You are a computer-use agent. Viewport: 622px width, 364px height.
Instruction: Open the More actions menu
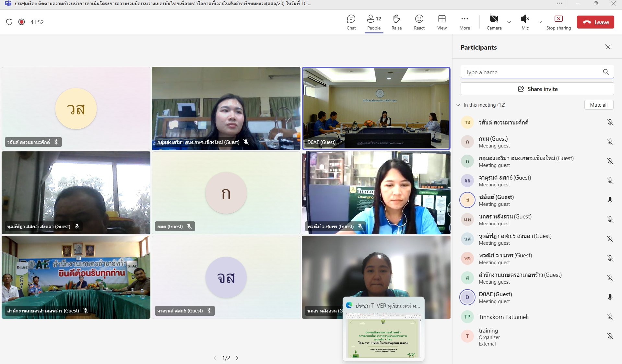point(464,22)
